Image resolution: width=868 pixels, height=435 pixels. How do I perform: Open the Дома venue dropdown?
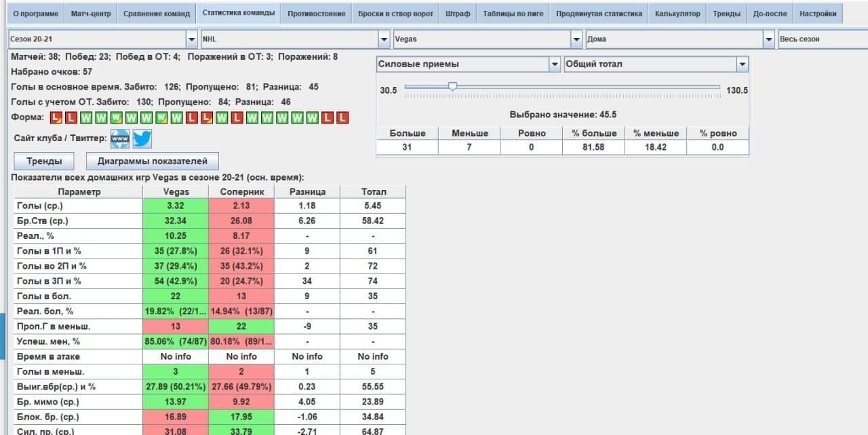pos(768,39)
